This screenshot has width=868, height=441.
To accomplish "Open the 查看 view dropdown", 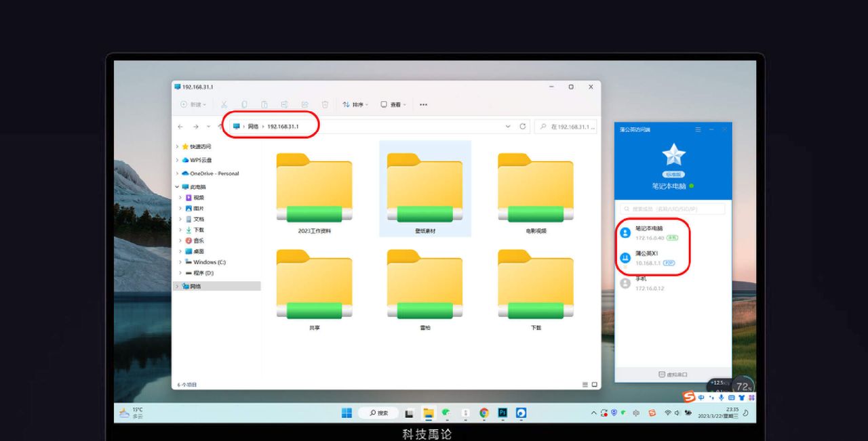I will (393, 104).
